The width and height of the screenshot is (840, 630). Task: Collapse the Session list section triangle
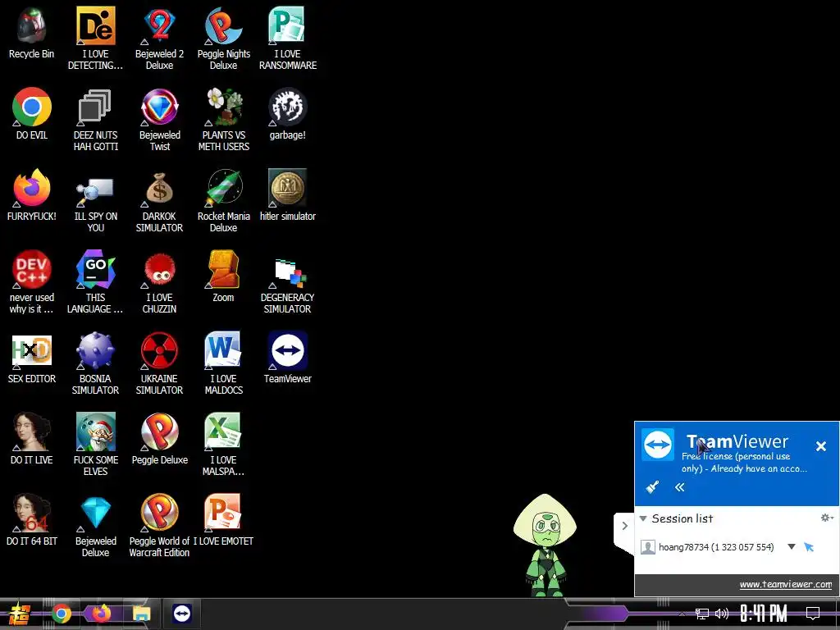point(643,518)
